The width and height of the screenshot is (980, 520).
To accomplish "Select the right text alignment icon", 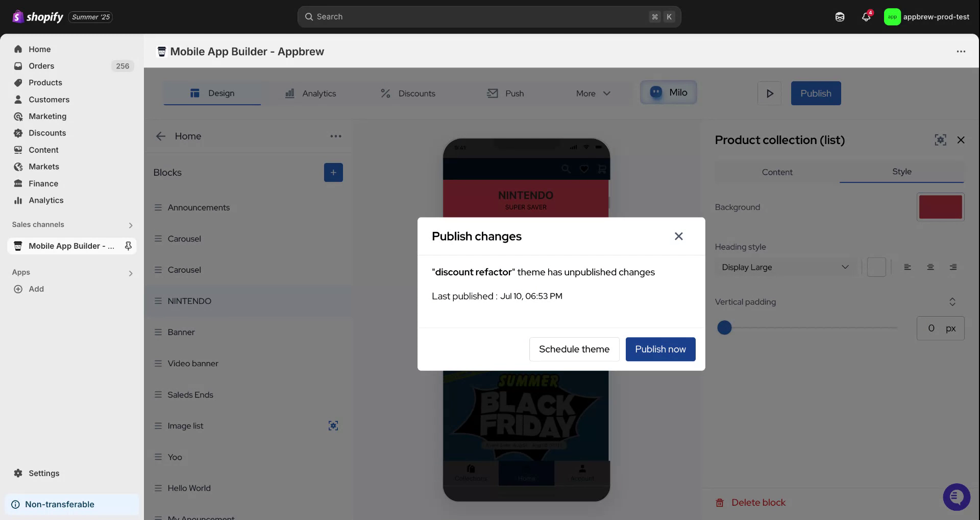I will coord(953,267).
